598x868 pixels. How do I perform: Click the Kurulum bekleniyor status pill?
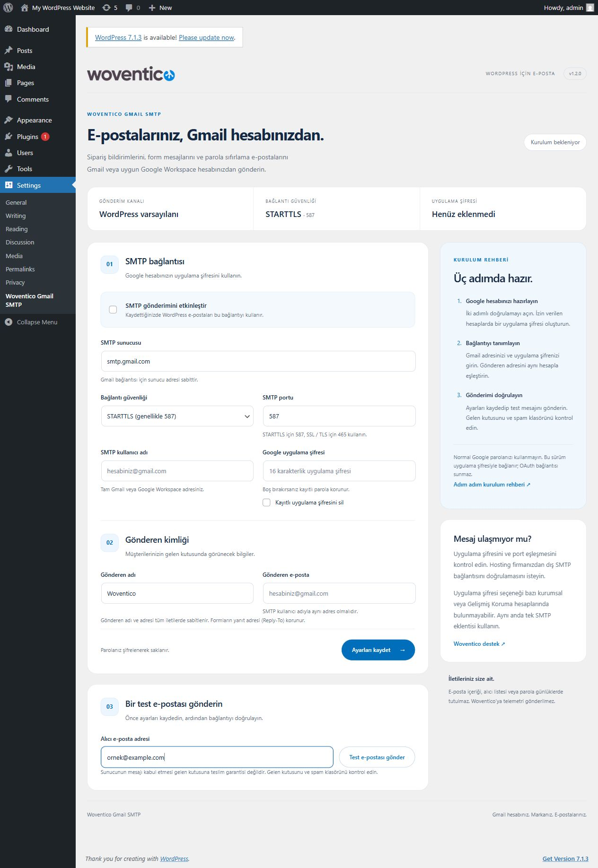(555, 142)
